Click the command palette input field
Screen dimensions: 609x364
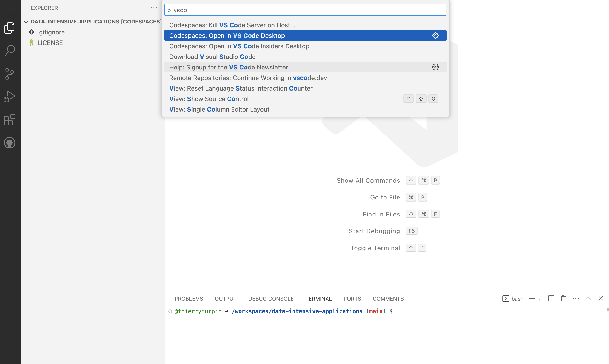[x=305, y=10]
